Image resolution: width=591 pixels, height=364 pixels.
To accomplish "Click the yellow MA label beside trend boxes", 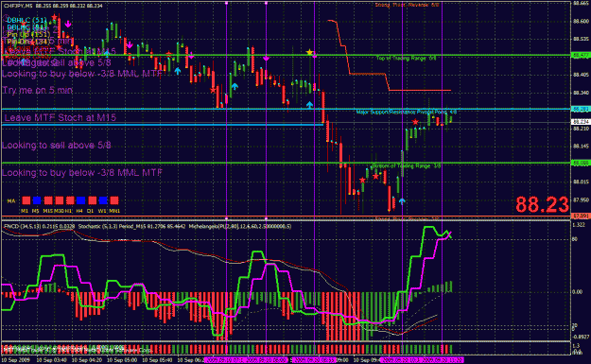I will [x=11, y=200].
